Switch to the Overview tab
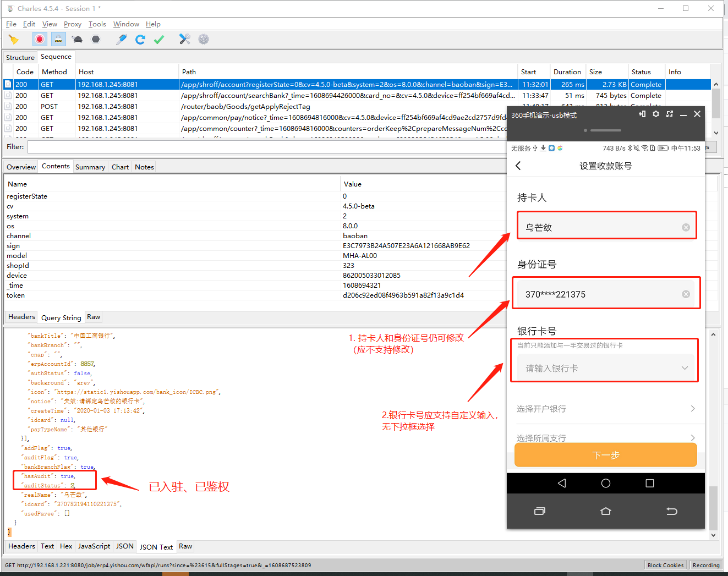 (21, 167)
